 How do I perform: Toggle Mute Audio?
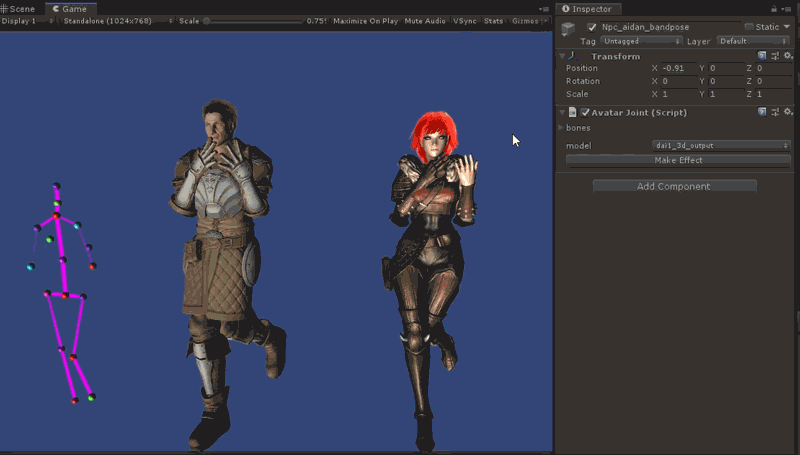click(x=425, y=21)
